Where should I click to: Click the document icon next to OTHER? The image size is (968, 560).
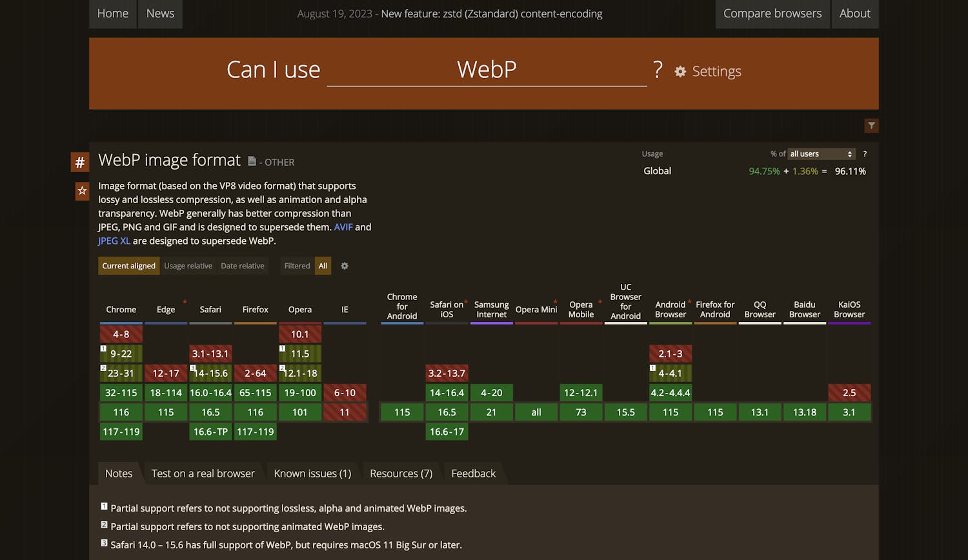[252, 161]
